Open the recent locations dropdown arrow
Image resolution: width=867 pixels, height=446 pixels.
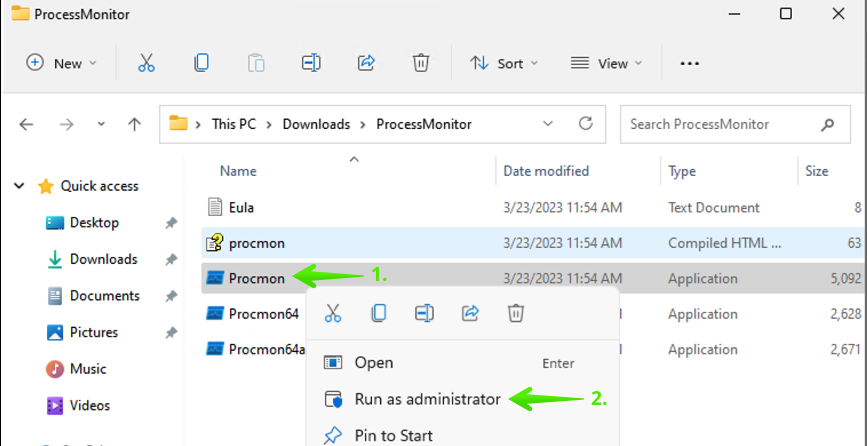(x=101, y=124)
